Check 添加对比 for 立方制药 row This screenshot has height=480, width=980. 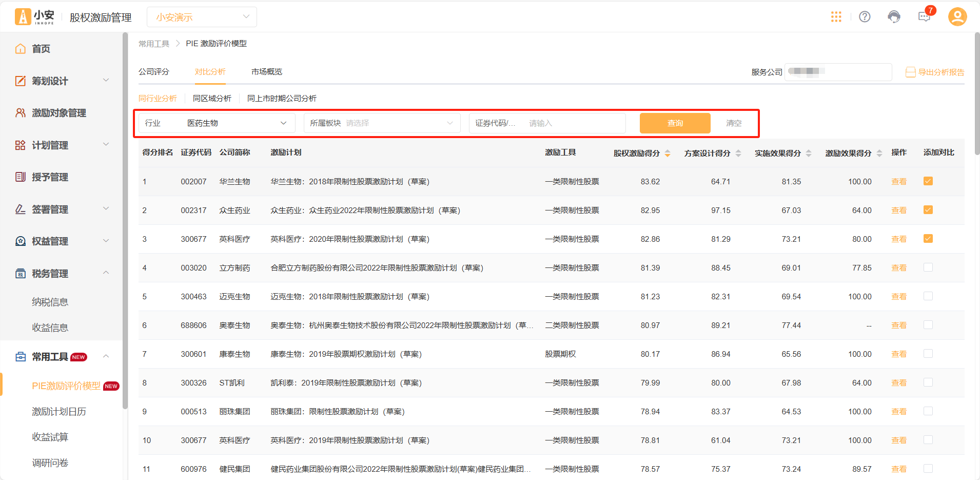[928, 267]
